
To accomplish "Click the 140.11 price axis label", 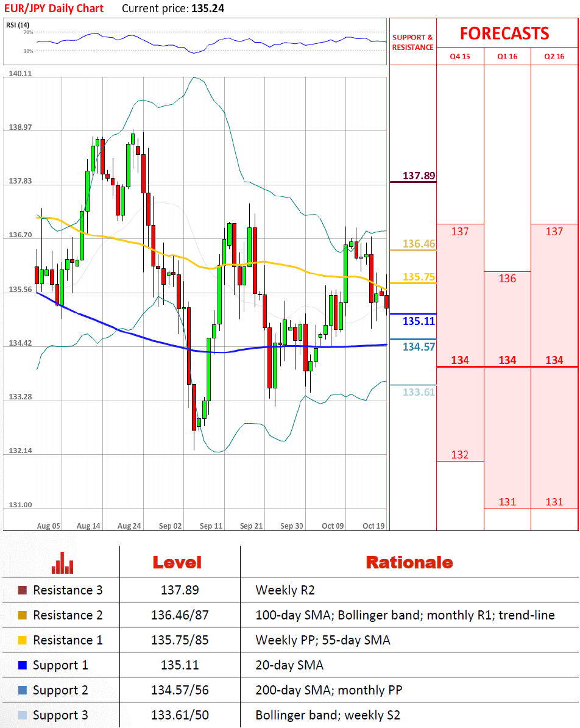I will click(21, 73).
